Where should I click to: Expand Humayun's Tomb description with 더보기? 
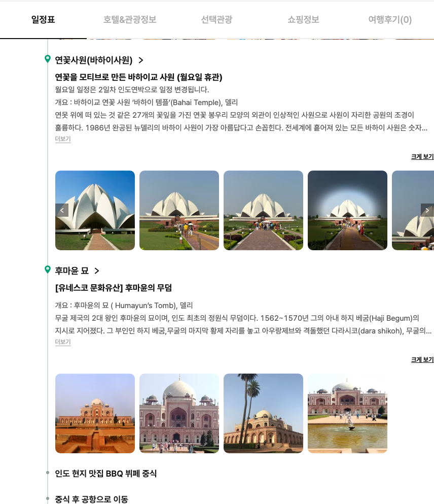click(x=63, y=342)
